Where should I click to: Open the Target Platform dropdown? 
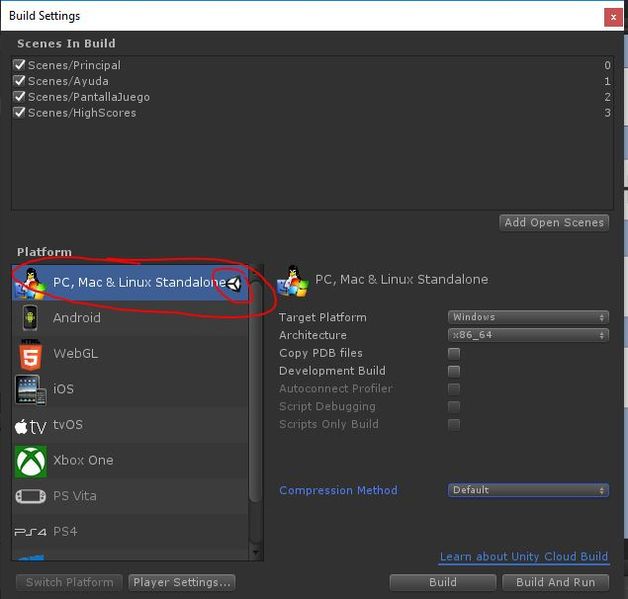coord(528,317)
